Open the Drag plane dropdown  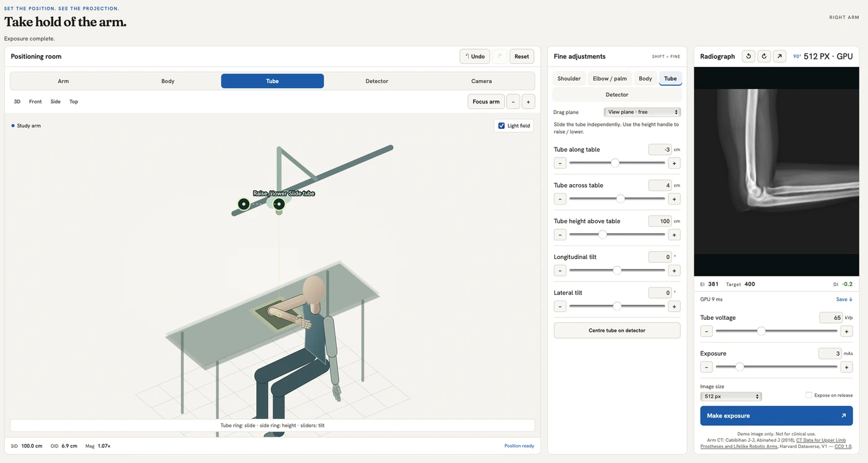(642, 112)
